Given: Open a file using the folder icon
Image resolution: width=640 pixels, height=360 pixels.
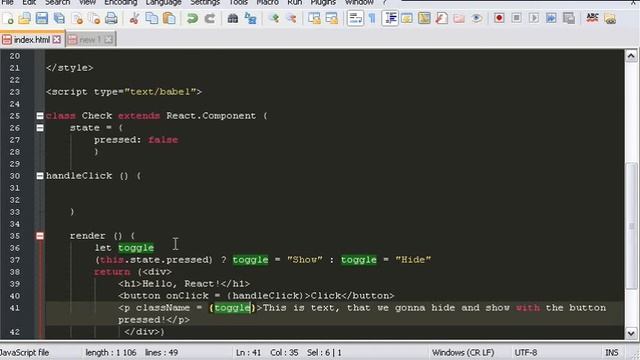Looking at the screenshot, I should tap(24, 18).
